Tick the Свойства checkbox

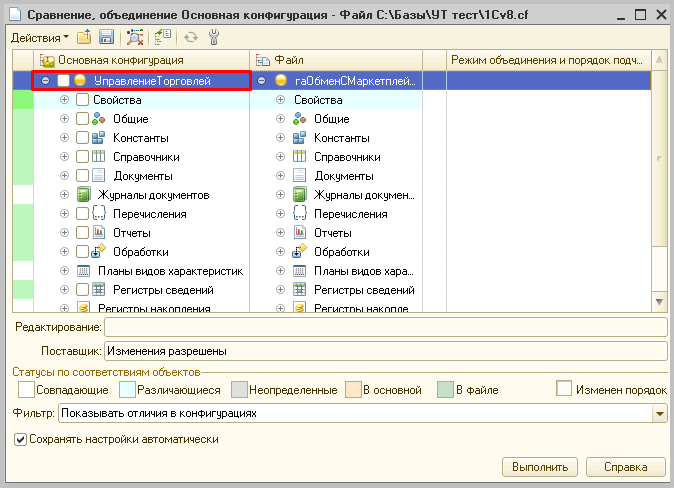(x=82, y=100)
